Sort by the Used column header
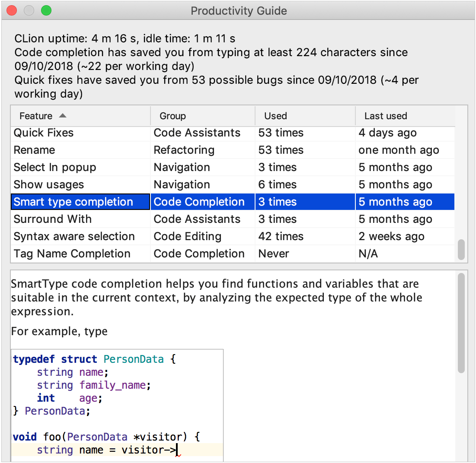 [305, 116]
